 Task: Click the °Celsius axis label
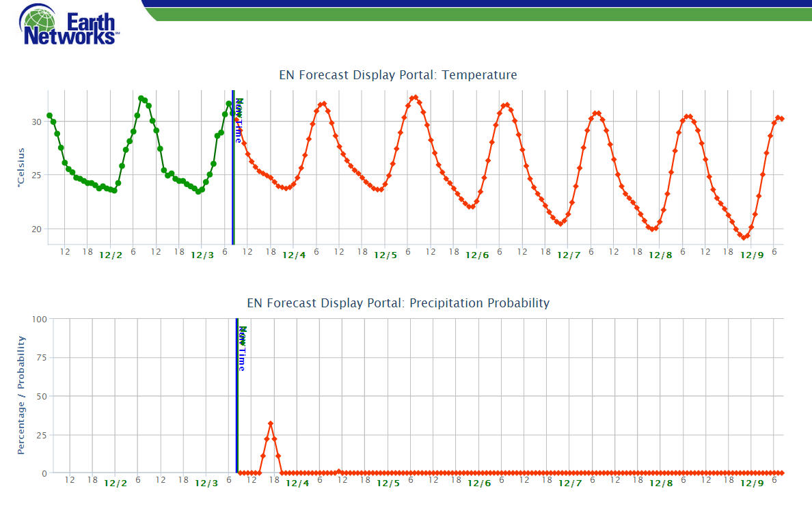21,167
